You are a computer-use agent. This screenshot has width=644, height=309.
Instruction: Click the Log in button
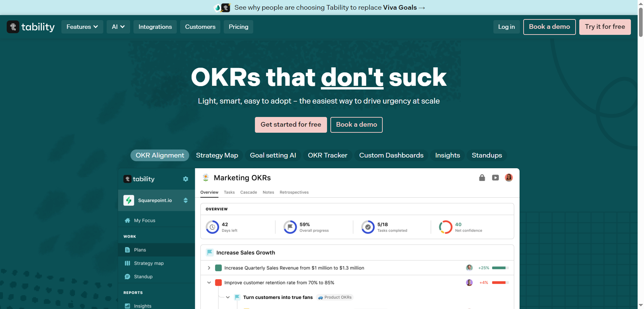pyautogui.click(x=506, y=27)
